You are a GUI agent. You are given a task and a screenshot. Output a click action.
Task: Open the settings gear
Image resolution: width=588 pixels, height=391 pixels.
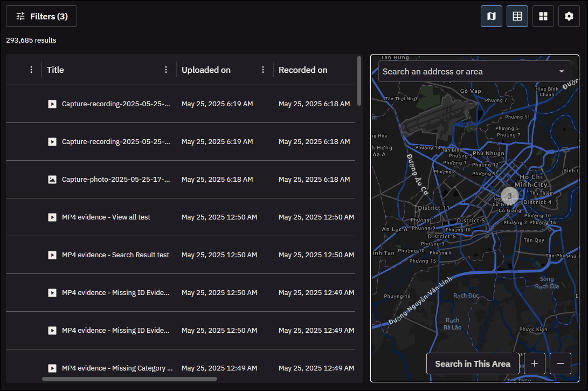coord(569,16)
